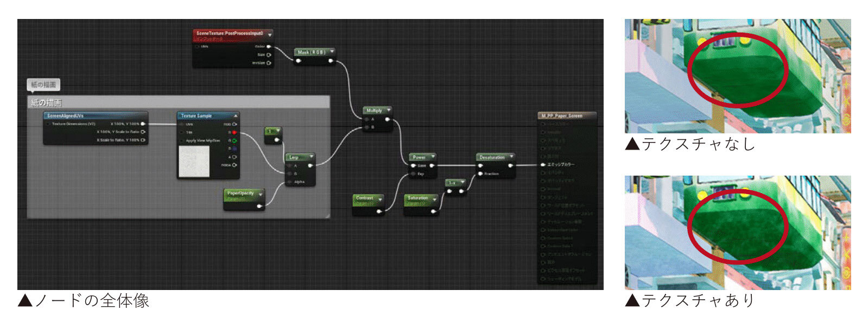
Task: Click the Power node Exp input pin
Action: click(414, 174)
